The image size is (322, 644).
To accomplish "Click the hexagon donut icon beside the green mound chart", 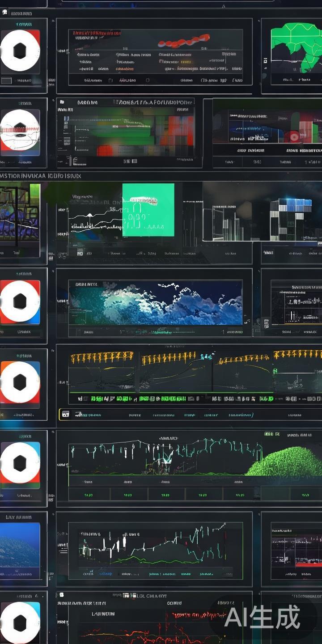I will coord(20,464).
